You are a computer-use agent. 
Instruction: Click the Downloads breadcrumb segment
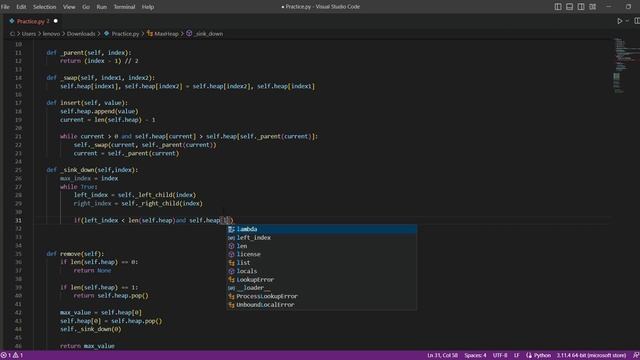pyautogui.click(x=81, y=33)
